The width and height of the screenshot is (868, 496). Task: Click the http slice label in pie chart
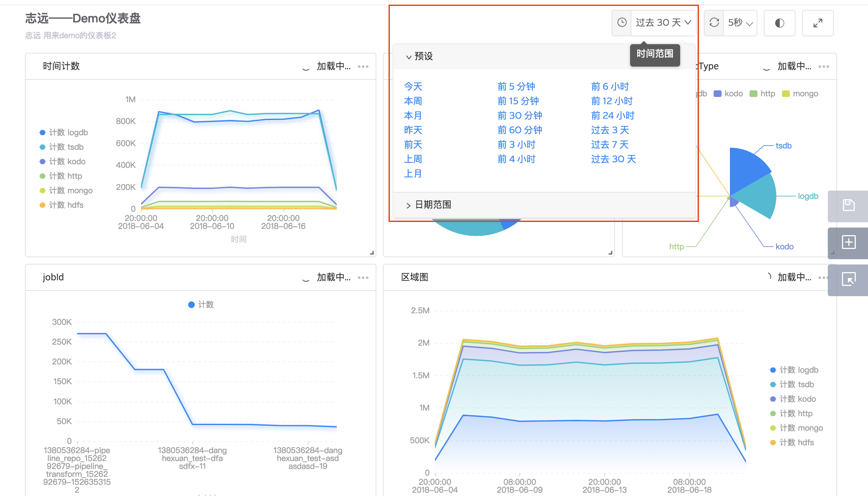click(x=676, y=247)
